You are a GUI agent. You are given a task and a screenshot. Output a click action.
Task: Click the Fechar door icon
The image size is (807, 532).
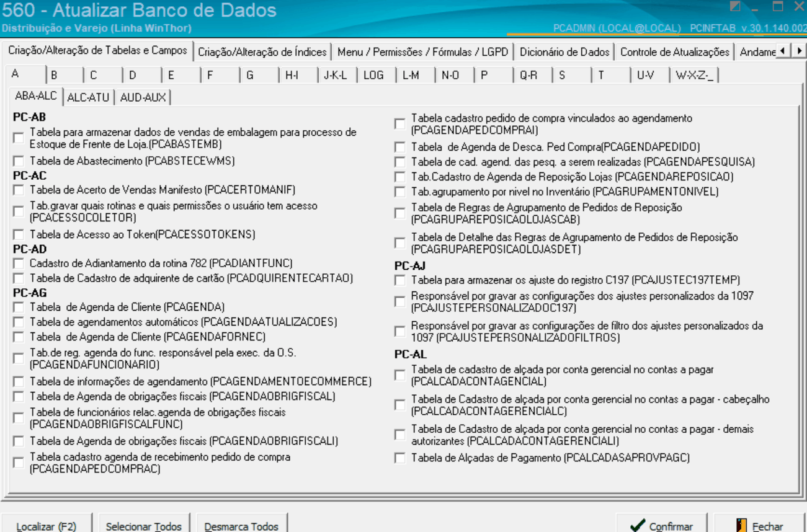coord(741,526)
